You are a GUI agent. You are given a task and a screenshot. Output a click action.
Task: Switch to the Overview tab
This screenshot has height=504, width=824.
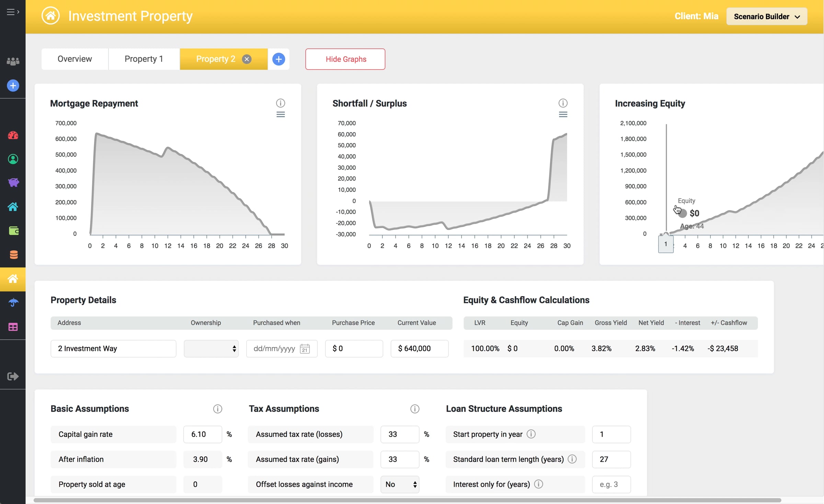[x=75, y=59]
